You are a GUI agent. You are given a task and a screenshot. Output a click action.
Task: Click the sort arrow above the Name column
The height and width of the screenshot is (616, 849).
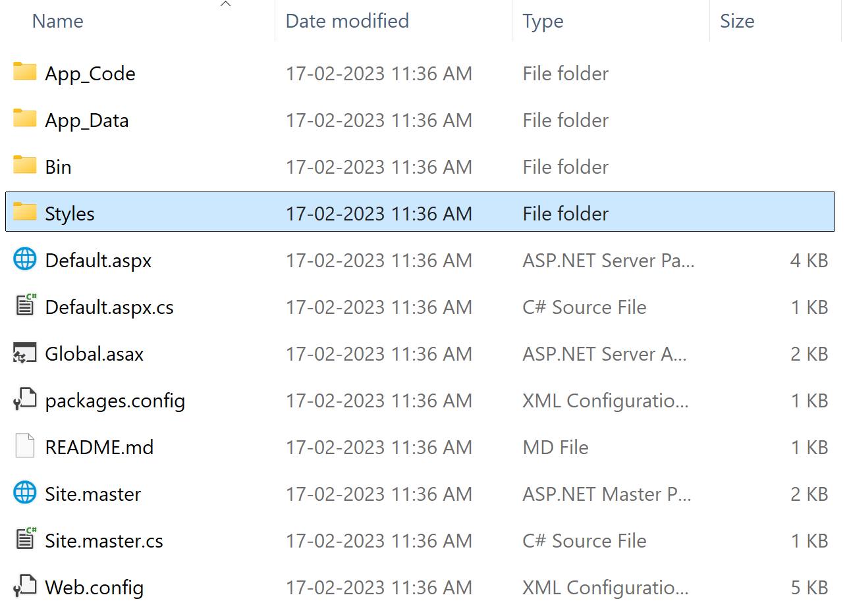click(x=225, y=5)
